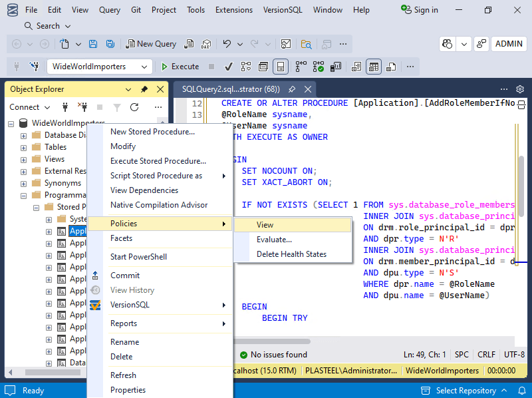532x398 pixels.
Task: Click Commit in context menu
Action: click(x=160, y=276)
